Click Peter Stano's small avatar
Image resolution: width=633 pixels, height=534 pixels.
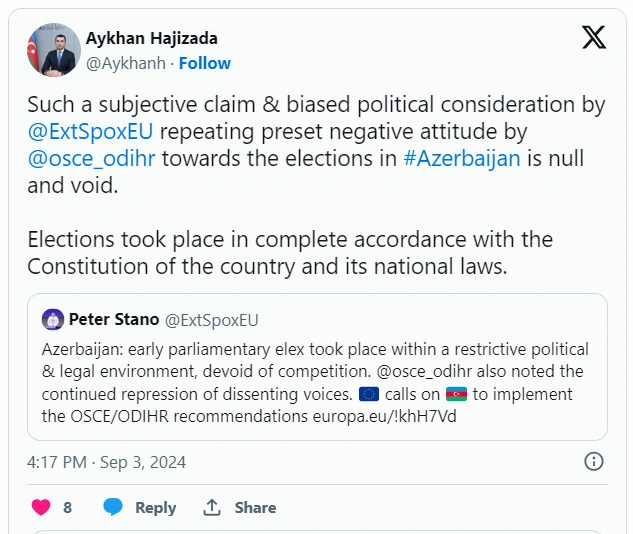point(53,320)
